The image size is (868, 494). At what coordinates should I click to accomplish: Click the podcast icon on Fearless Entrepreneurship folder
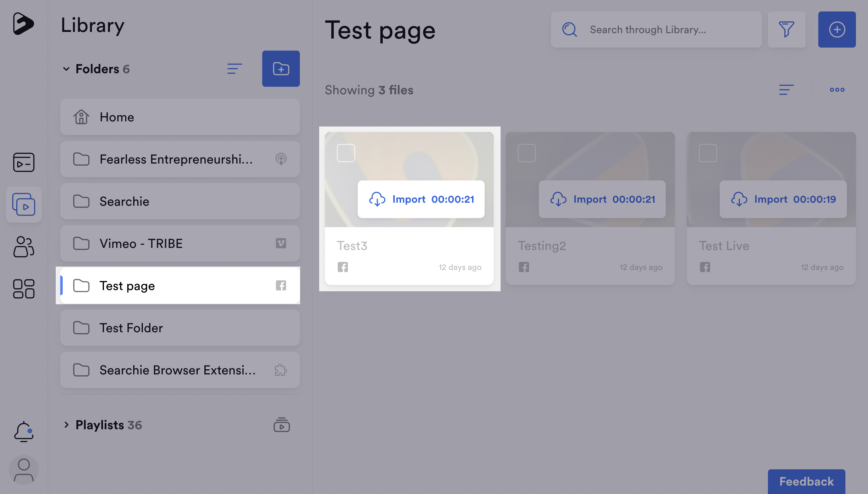click(x=281, y=159)
